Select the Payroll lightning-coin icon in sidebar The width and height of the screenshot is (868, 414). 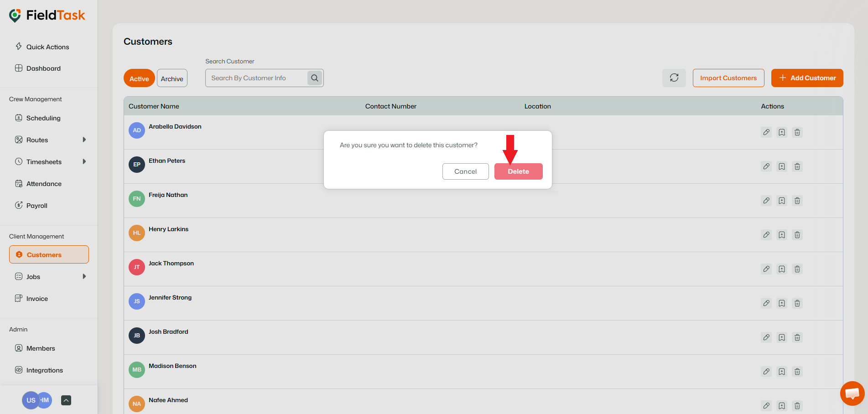pos(19,205)
